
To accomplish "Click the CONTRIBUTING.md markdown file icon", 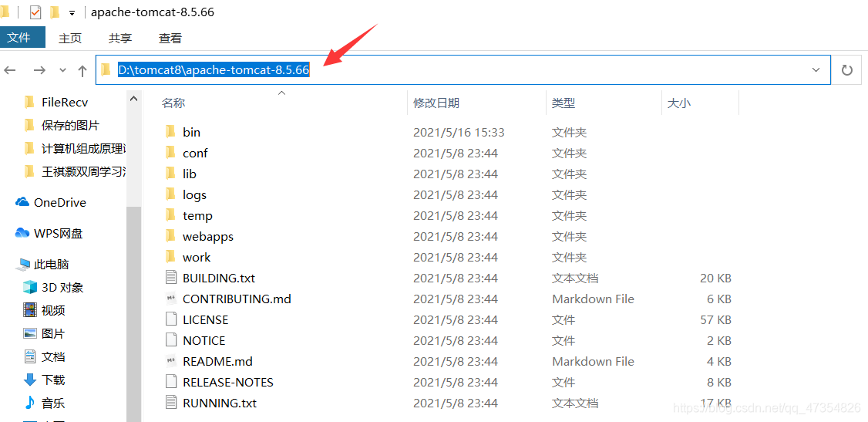I will (171, 299).
